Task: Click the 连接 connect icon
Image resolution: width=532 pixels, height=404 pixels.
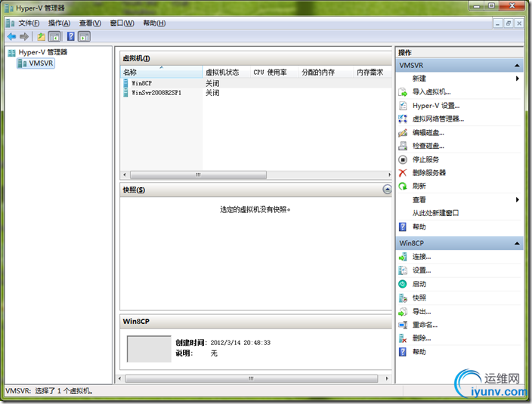Action: 403,257
